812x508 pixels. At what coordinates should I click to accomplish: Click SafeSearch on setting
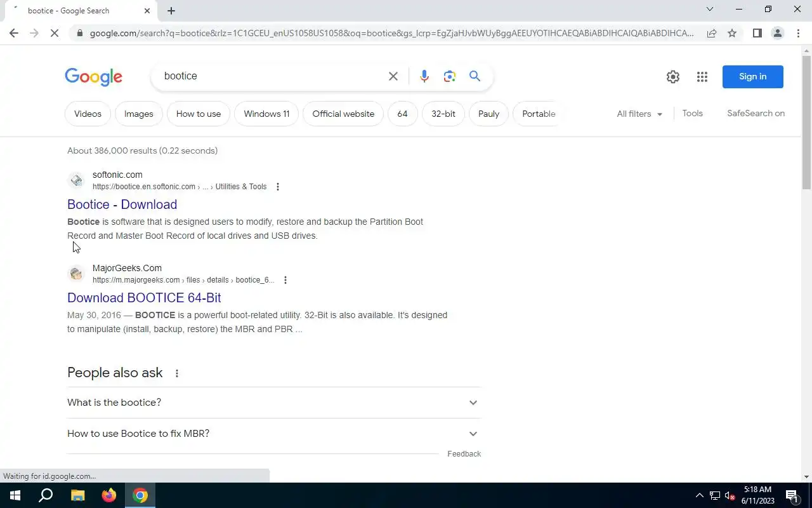tap(756, 113)
